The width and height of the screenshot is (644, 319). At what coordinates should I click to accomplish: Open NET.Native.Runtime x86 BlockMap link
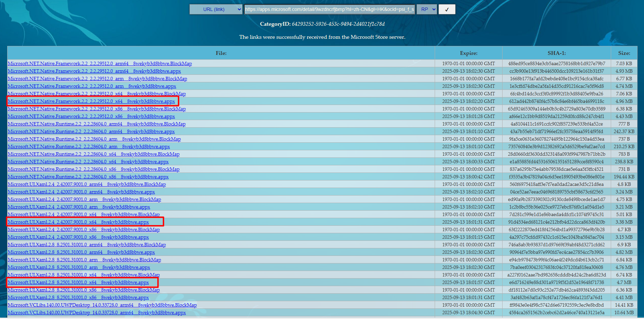pos(94,169)
